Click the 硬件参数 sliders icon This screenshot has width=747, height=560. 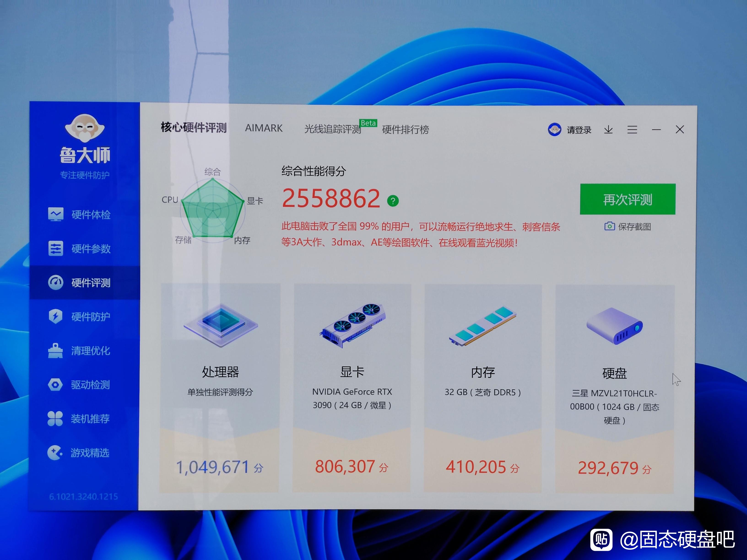(x=55, y=249)
